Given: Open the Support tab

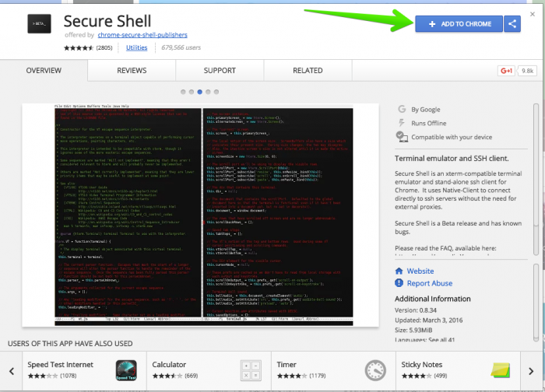Looking at the screenshot, I should (x=220, y=71).
